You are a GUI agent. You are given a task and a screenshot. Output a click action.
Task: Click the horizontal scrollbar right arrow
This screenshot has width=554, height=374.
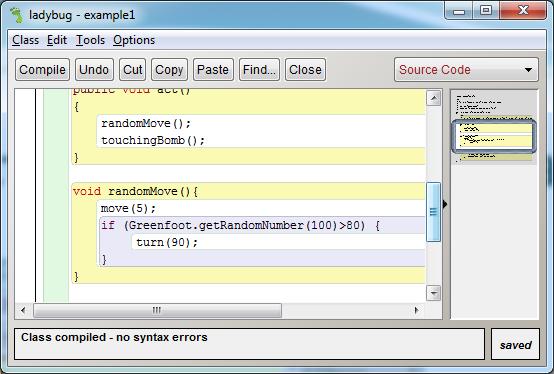click(x=417, y=310)
